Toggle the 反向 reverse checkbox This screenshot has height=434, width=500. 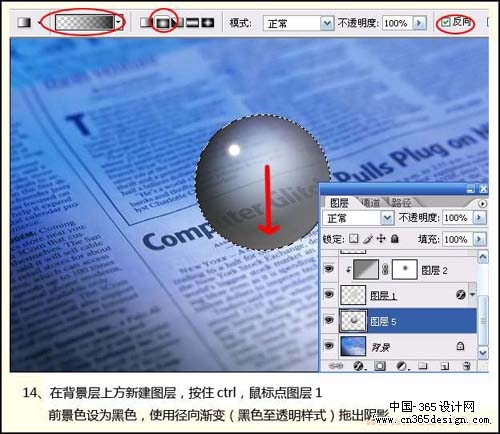tap(446, 22)
